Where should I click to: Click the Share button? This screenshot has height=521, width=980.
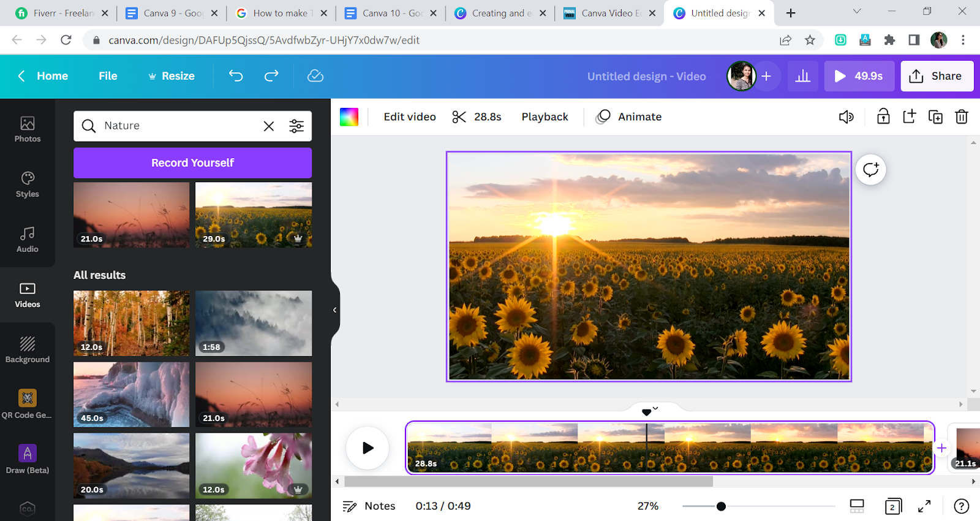tap(937, 76)
